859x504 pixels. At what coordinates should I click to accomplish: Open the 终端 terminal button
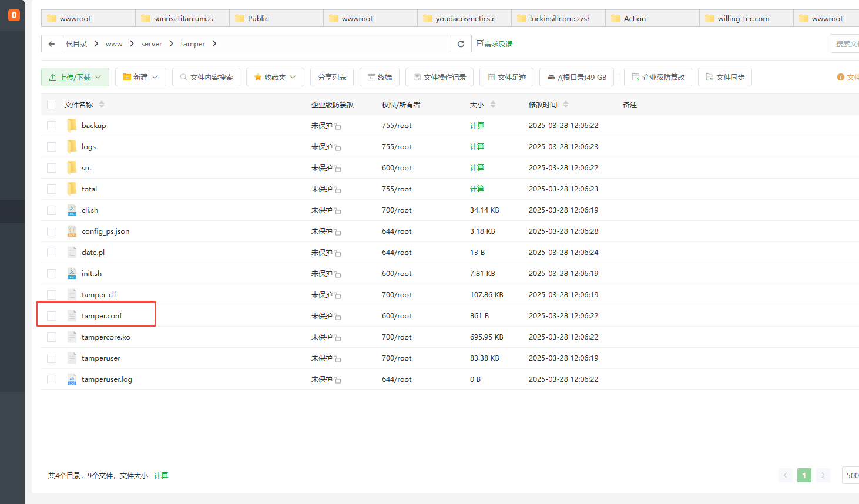[x=380, y=78]
